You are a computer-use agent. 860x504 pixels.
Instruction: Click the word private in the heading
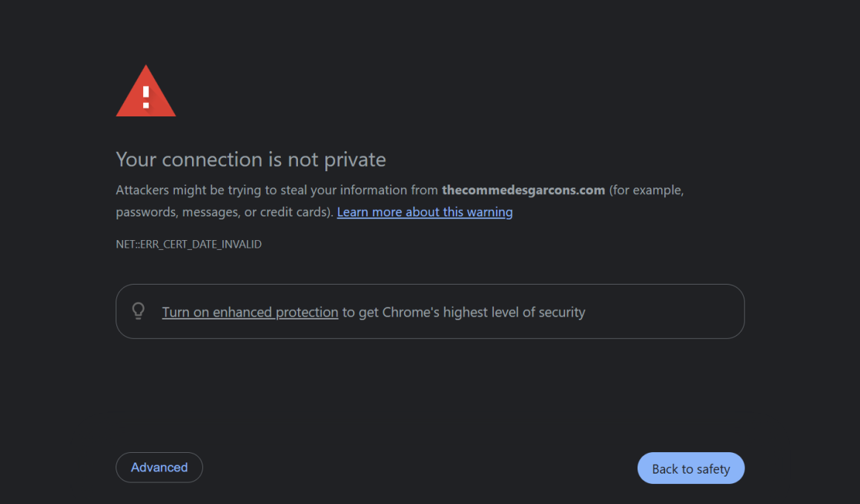355,159
